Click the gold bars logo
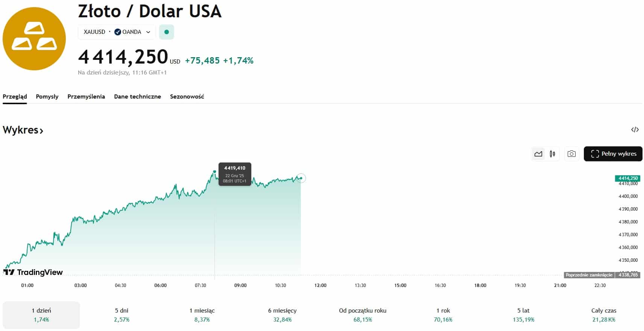The width and height of the screenshot is (644, 331). point(34,39)
